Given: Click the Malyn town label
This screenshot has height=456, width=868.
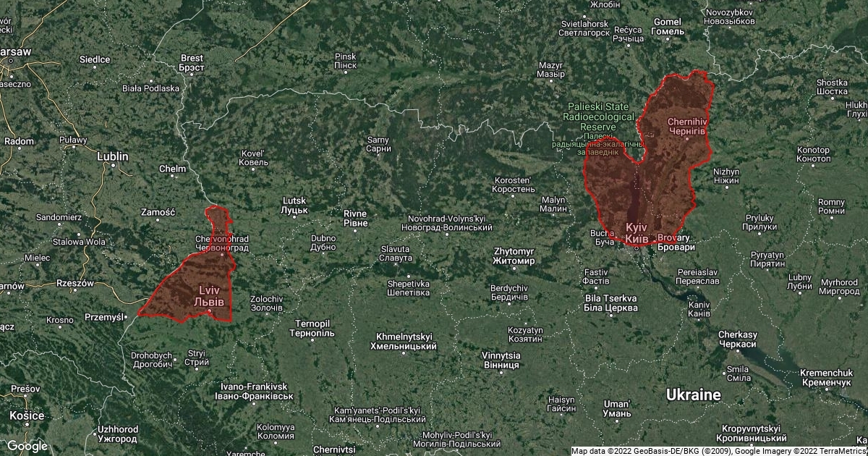Looking at the screenshot, I should click(554, 203).
